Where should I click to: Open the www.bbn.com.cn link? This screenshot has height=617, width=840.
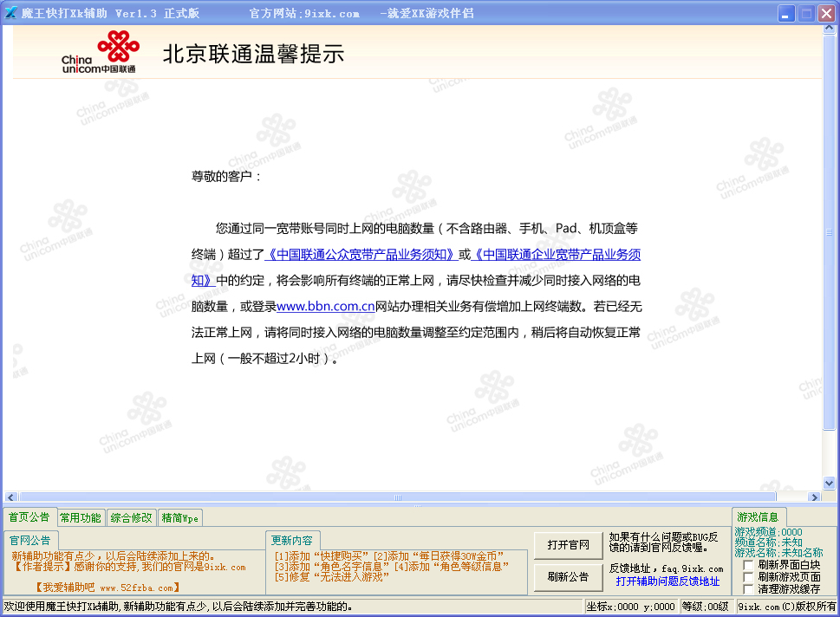click(325, 307)
